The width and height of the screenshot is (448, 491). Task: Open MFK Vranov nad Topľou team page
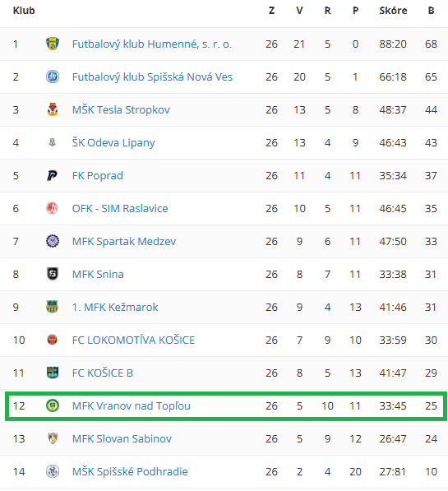[x=132, y=405]
